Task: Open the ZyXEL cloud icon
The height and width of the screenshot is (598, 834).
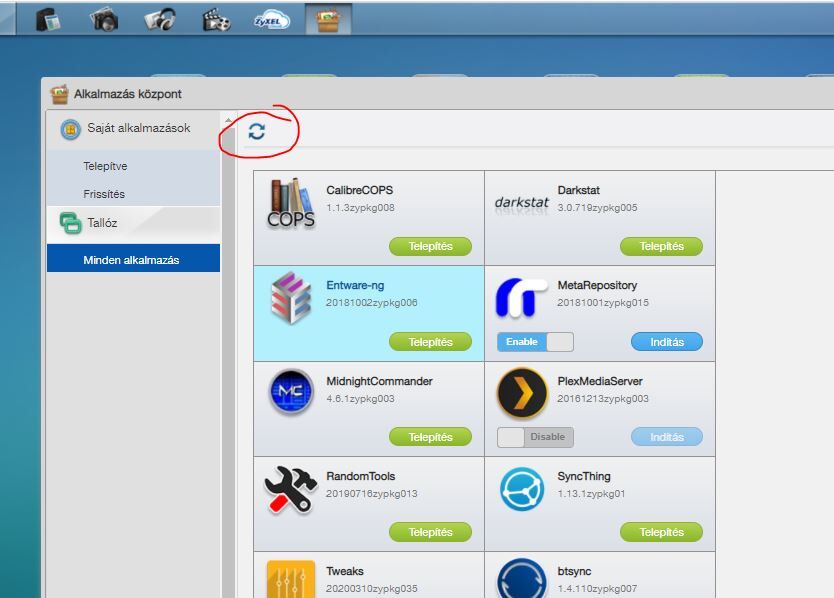Action: click(x=272, y=20)
